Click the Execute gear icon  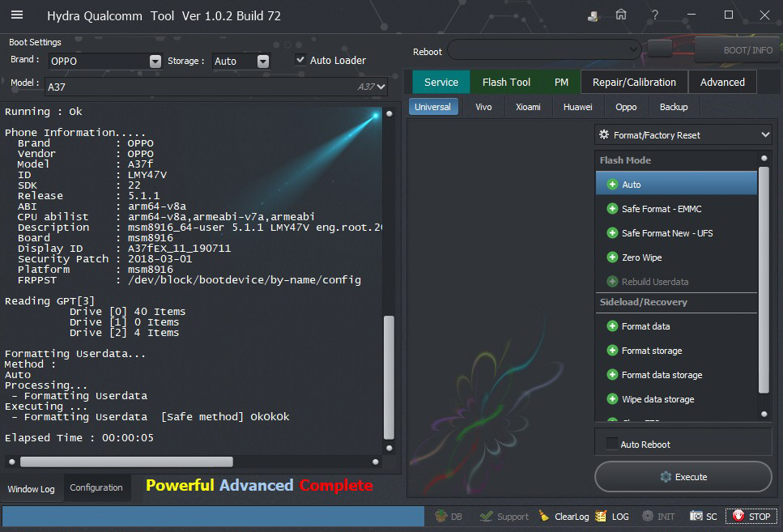[x=665, y=477]
